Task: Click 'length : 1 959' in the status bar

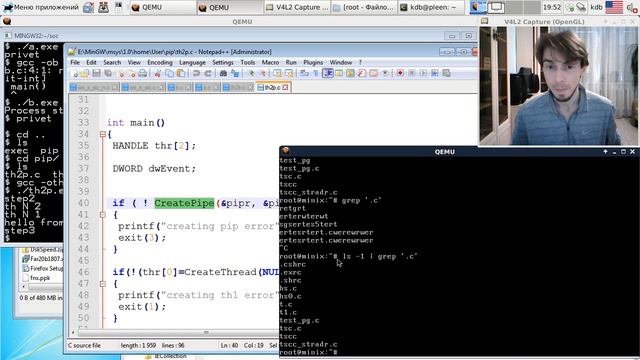Action: pos(138,345)
